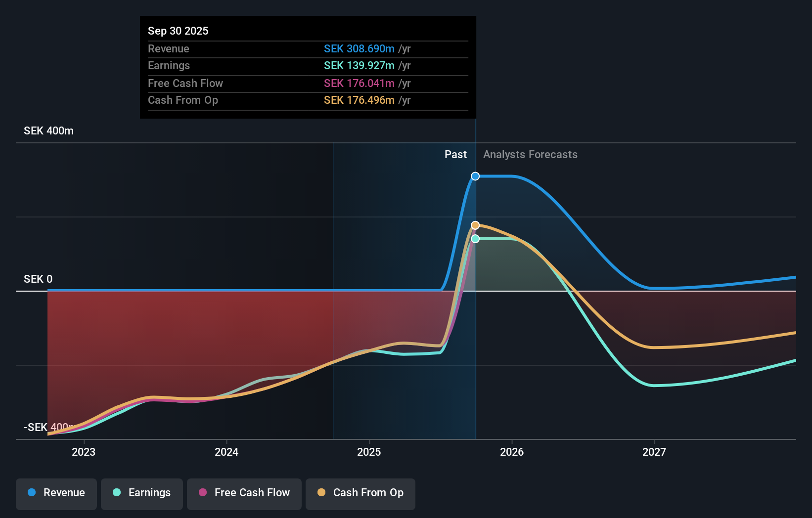This screenshot has width=812, height=518.
Task: Expand the Revenue row in the tooltip
Action: pyautogui.click(x=307, y=49)
